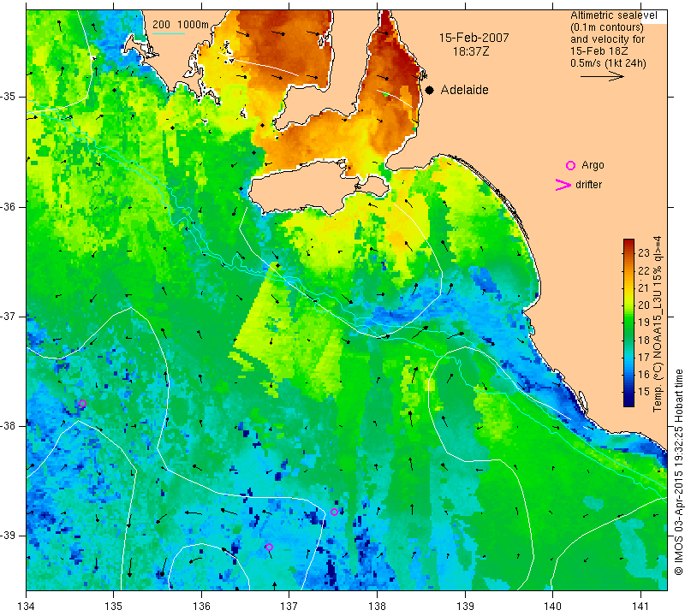The height and width of the screenshot is (616, 685).
Task: Click the 'drifter' legend label
Action: tap(588, 185)
